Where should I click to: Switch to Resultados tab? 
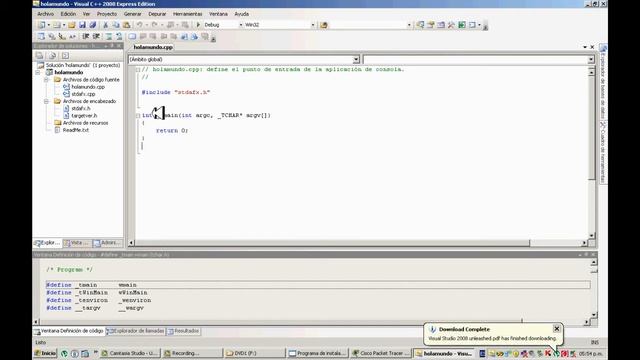click(x=183, y=331)
